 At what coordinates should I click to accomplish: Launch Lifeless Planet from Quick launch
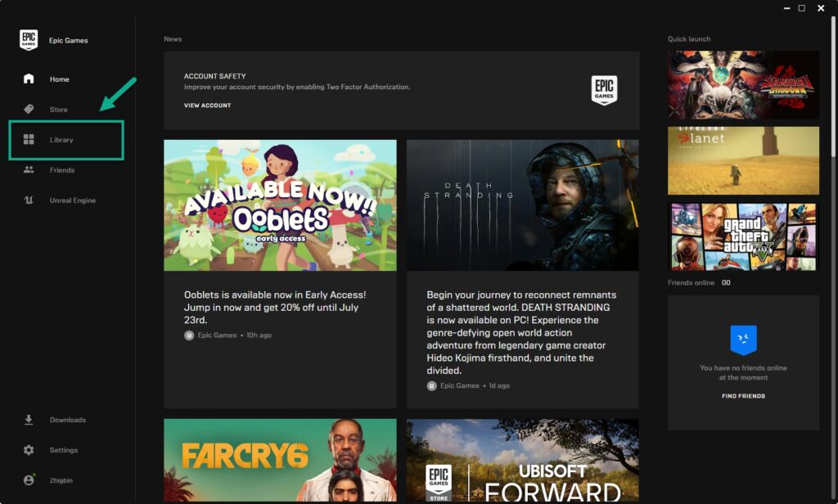[743, 161]
